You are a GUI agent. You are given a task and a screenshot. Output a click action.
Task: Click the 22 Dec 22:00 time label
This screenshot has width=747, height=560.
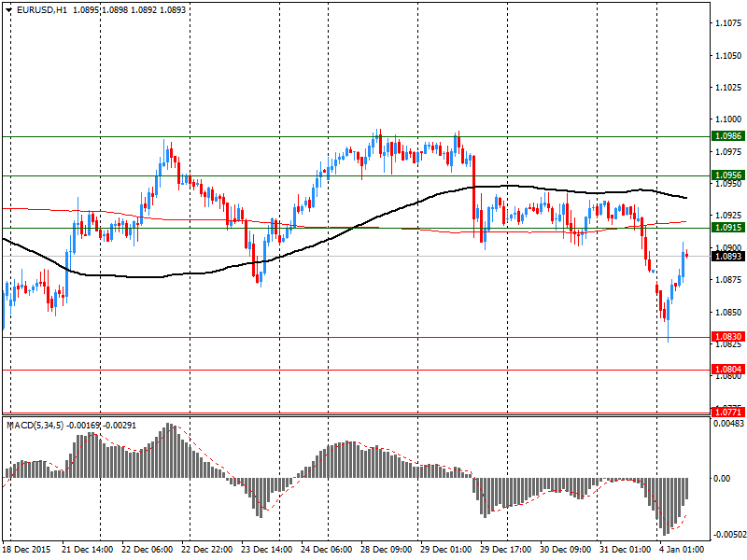click(207, 550)
